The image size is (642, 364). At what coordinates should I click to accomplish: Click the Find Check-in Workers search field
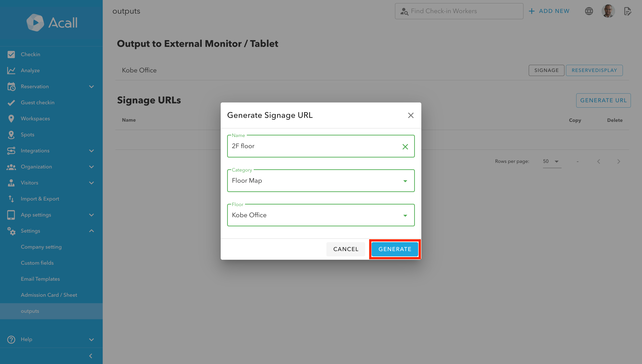pos(459,11)
